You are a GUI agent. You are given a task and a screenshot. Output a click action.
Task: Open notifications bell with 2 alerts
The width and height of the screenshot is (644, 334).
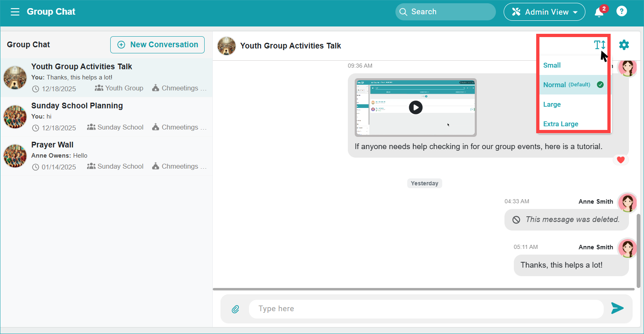(x=599, y=12)
